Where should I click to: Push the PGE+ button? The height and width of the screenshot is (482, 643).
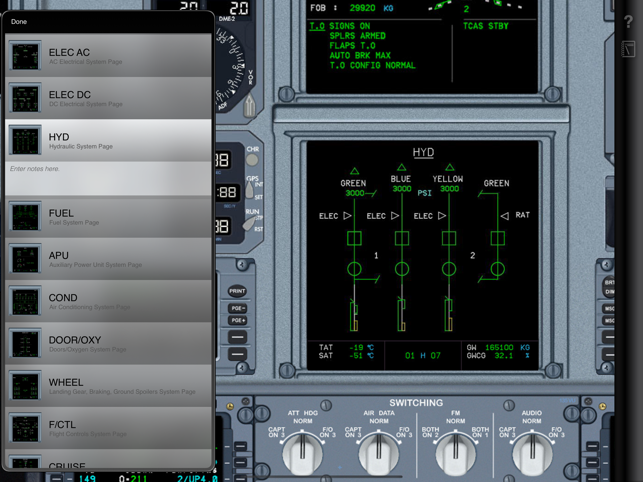click(x=237, y=320)
